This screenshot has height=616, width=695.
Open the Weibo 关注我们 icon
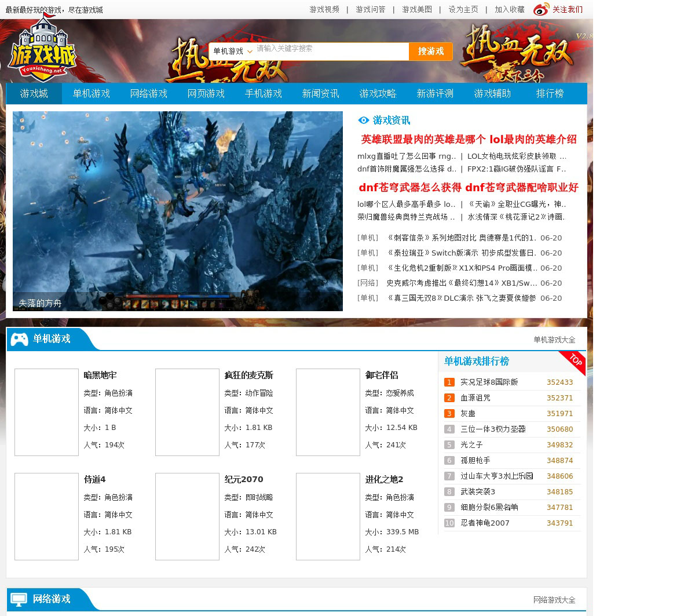click(541, 9)
